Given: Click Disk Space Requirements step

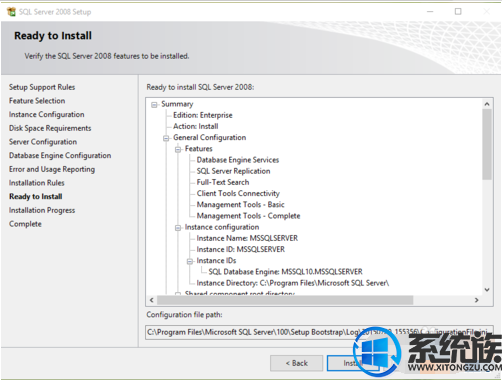Looking at the screenshot, I should pyautogui.click(x=50, y=128).
